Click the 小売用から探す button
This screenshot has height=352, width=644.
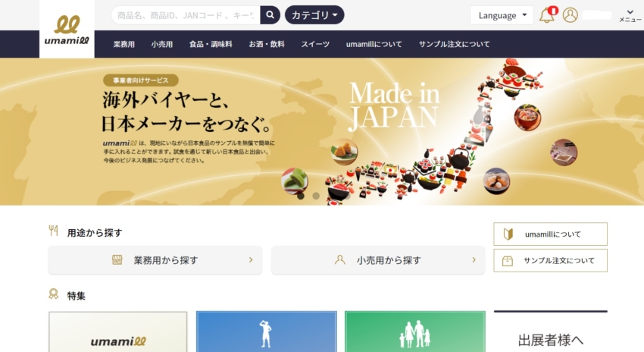point(378,260)
